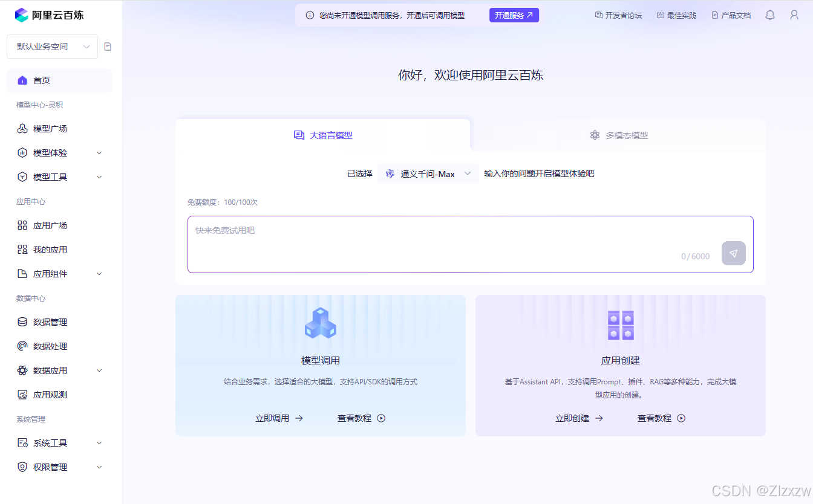The height and width of the screenshot is (504, 813).
Task: Click the 应用组件 sidebar icon
Action: (22, 274)
